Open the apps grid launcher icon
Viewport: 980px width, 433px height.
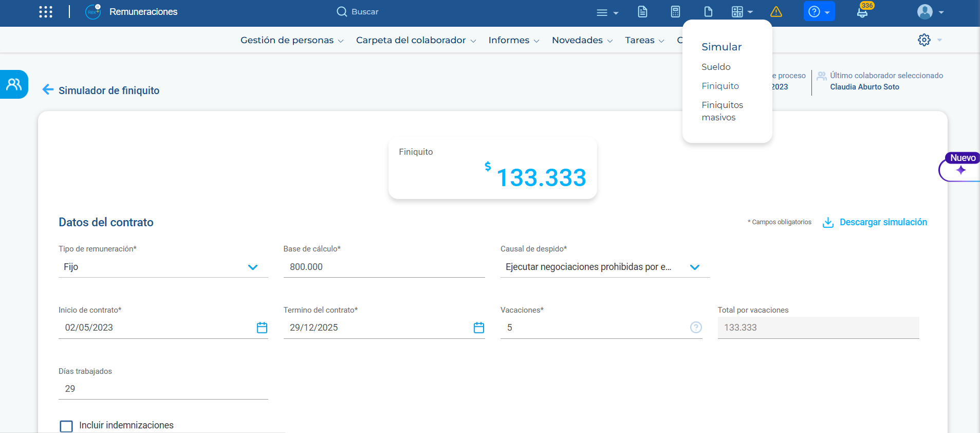46,12
